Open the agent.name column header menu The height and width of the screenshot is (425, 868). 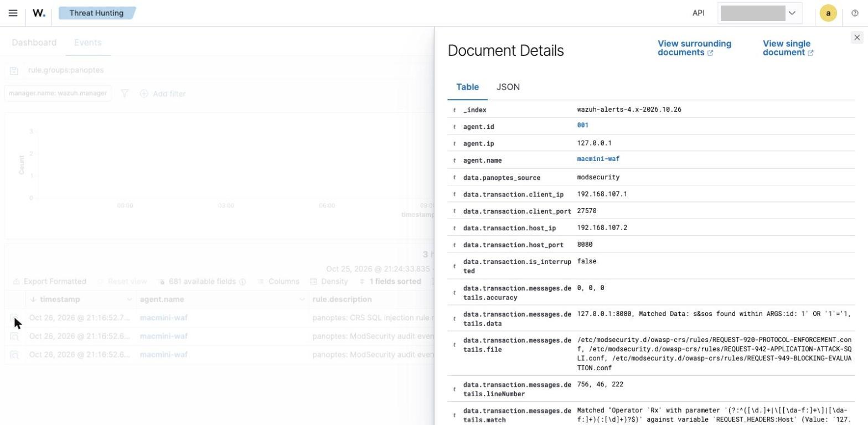click(x=302, y=299)
